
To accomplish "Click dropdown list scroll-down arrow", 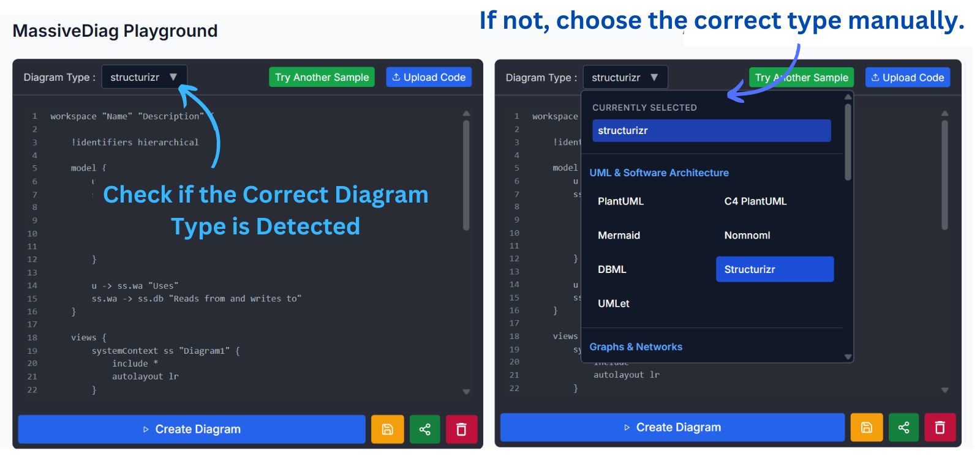I will tap(848, 357).
